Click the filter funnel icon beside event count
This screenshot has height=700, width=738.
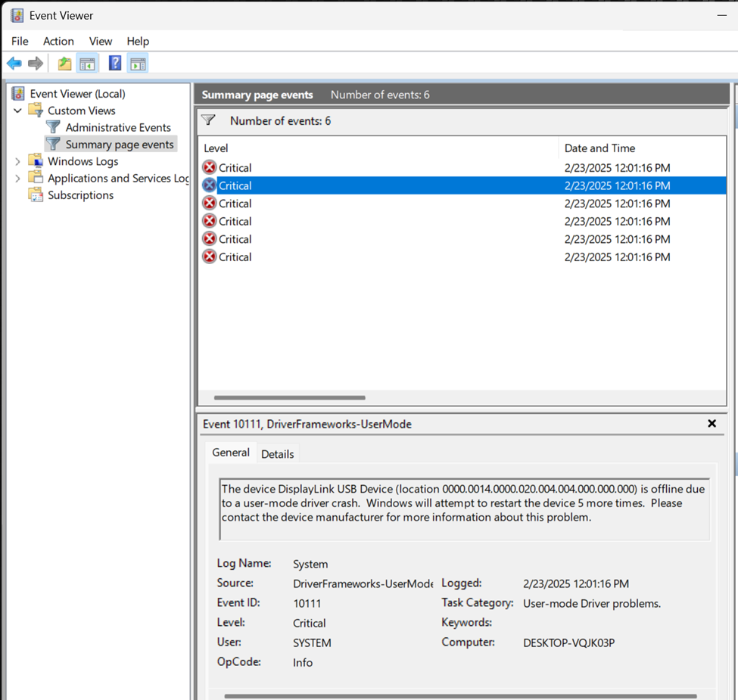(208, 120)
